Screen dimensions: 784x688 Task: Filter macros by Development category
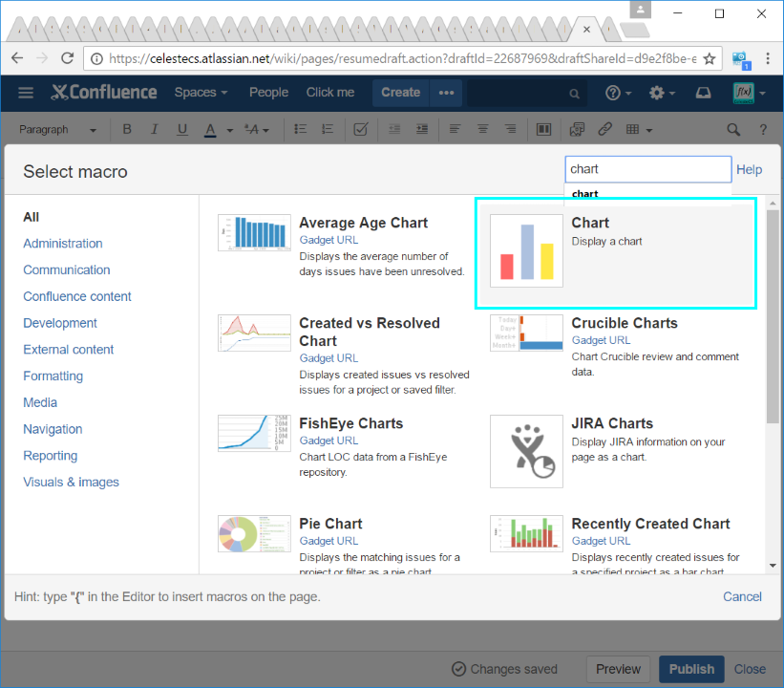[60, 323]
